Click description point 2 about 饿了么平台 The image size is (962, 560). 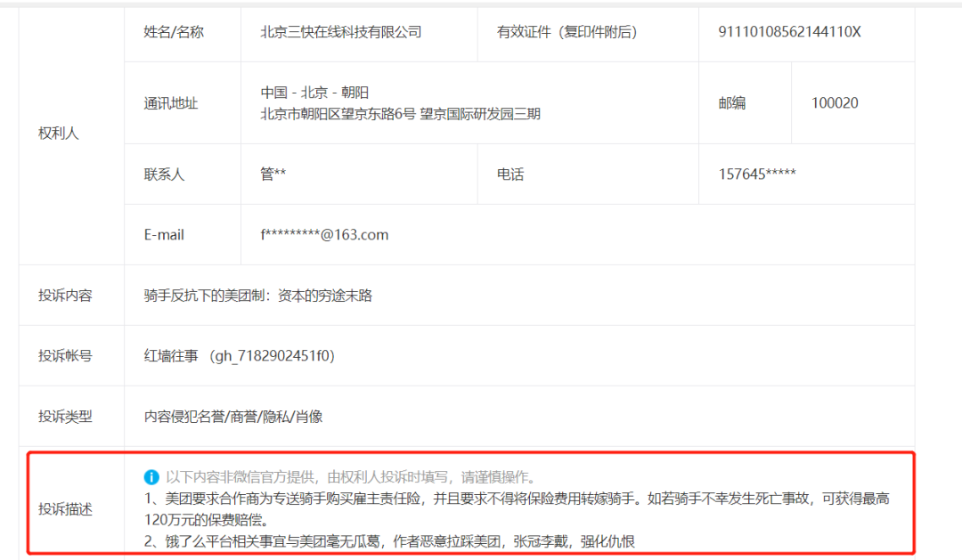point(389,541)
